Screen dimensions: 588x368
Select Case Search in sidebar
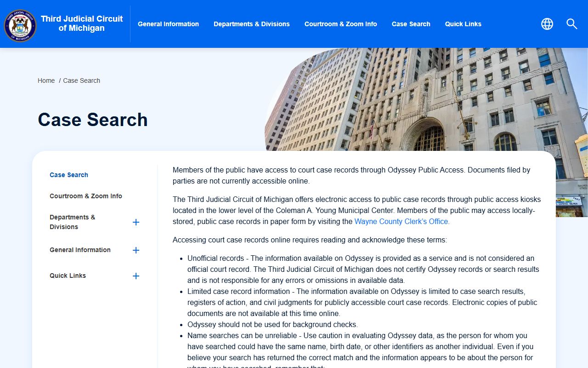tap(69, 175)
